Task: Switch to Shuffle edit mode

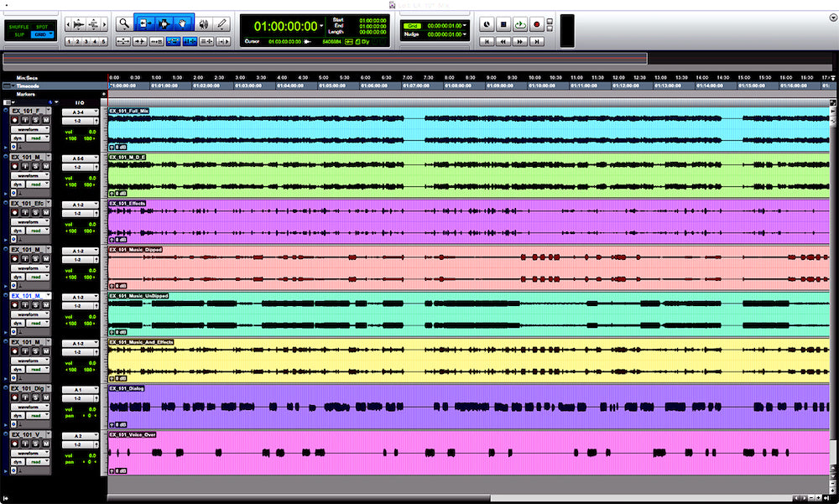Action: click(19, 27)
